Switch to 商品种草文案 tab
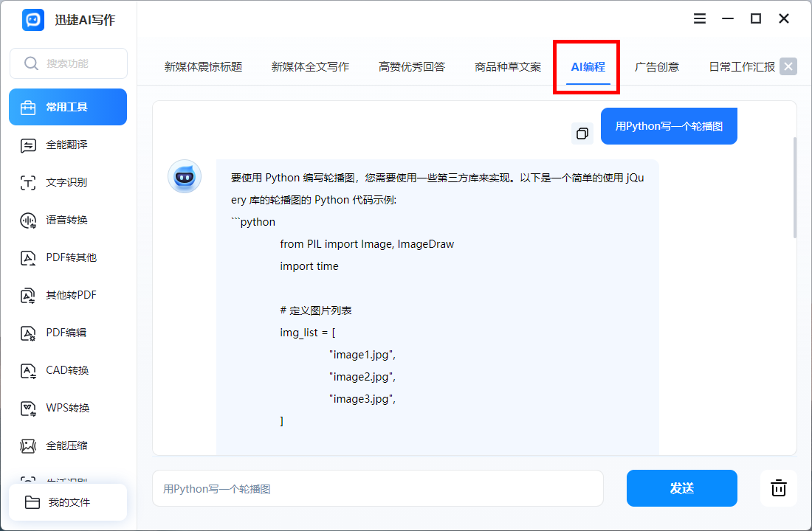 point(508,67)
